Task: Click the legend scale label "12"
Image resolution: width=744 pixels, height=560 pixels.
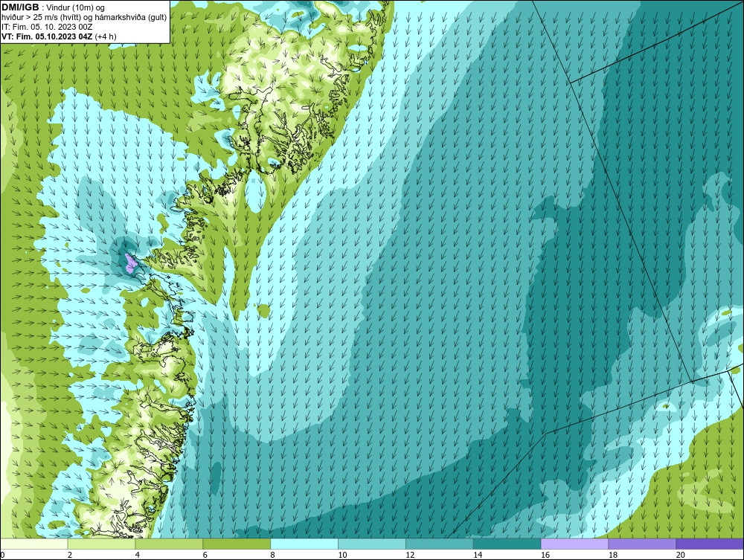Action: [x=410, y=555]
